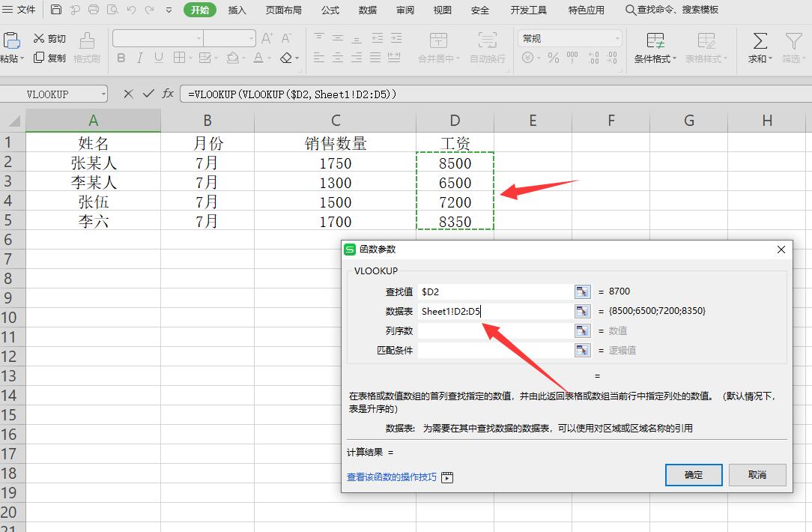This screenshot has height=532, width=812.
Task: Toggle bold formatting
Action: point(121,58)
